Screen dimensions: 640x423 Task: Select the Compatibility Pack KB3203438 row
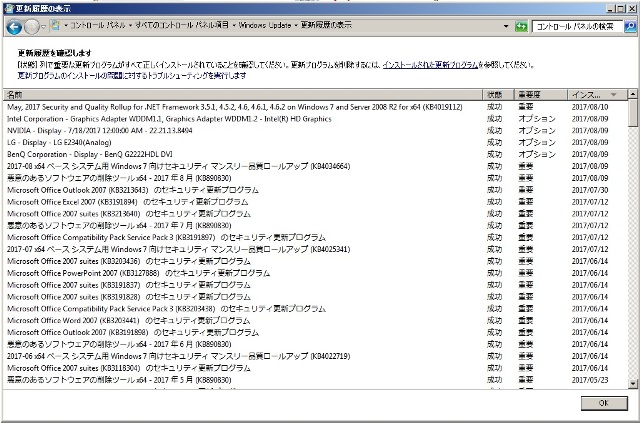click(315, 309)
